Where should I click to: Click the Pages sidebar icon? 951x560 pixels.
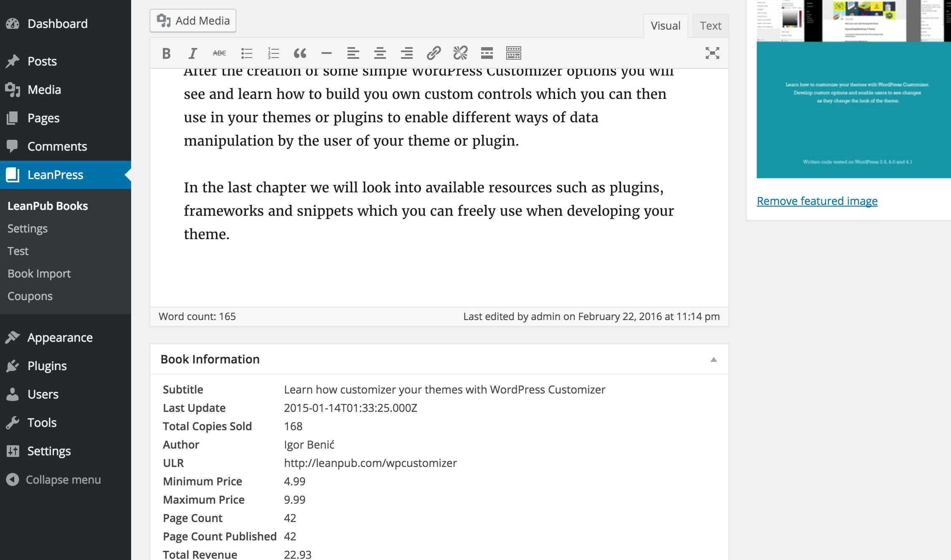[x=13, y=118]
